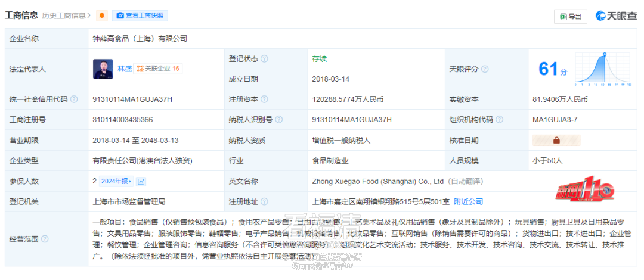644x280 pixels.
Task: View 关联企业 16 related companies
Action: coord(158,69)
